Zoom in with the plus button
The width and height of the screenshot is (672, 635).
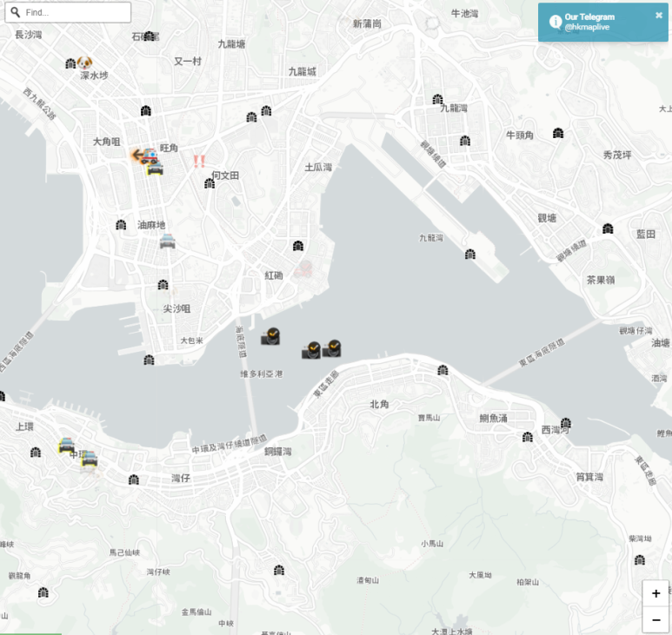pyautogui.click(x=655, y=594)
